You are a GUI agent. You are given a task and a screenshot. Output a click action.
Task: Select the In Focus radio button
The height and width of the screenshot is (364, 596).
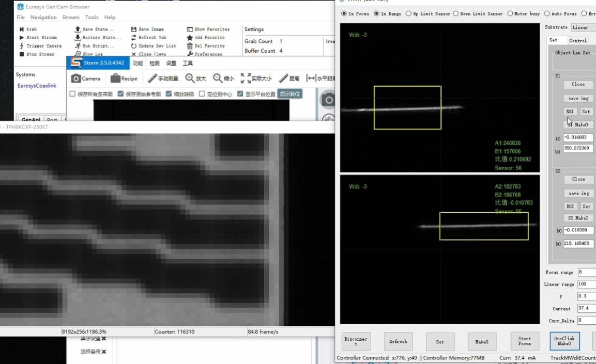tap(344, 13)
